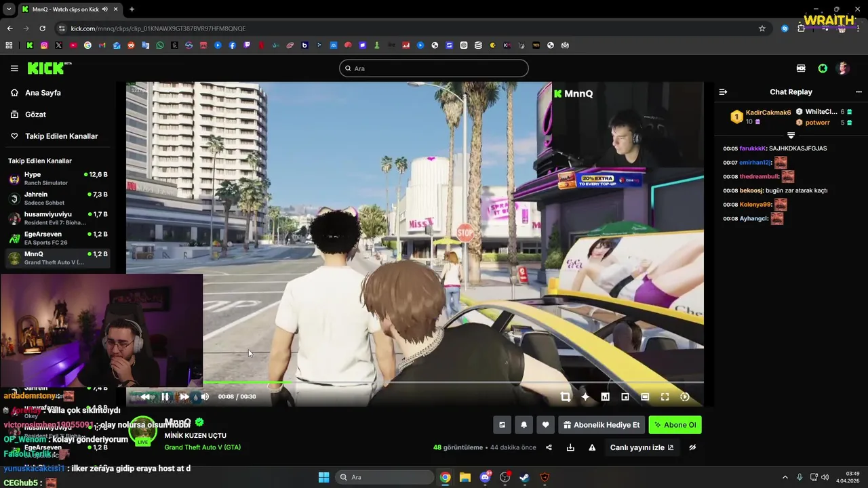Viewport: 868px width, 488px height.
Task: Click the Abone Ol subscribe button
Action: 675,425
